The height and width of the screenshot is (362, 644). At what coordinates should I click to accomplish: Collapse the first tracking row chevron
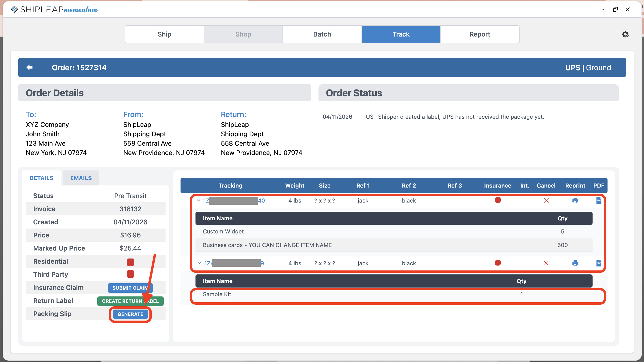click(199, 200)
